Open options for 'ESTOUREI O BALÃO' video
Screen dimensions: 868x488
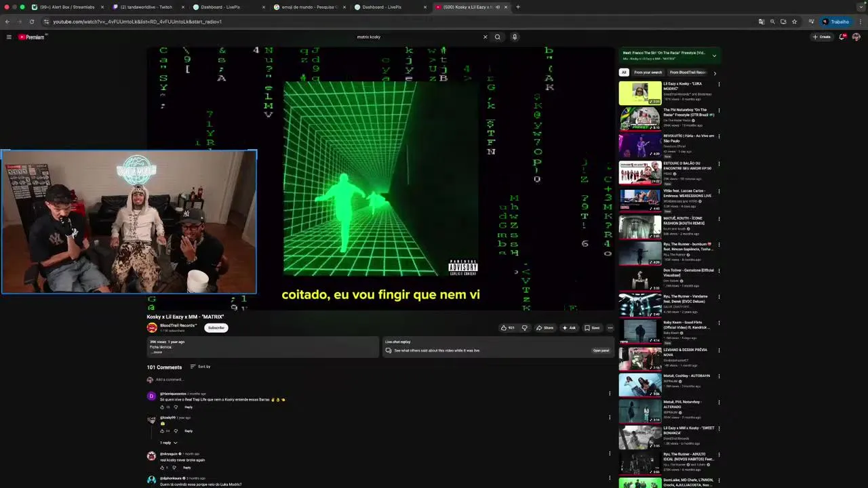pos(719,164)
